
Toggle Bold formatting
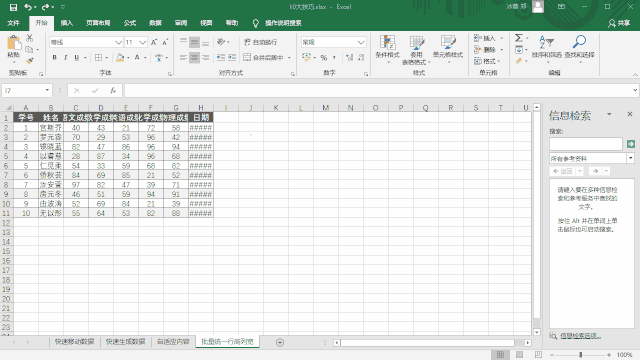(54, 58)
